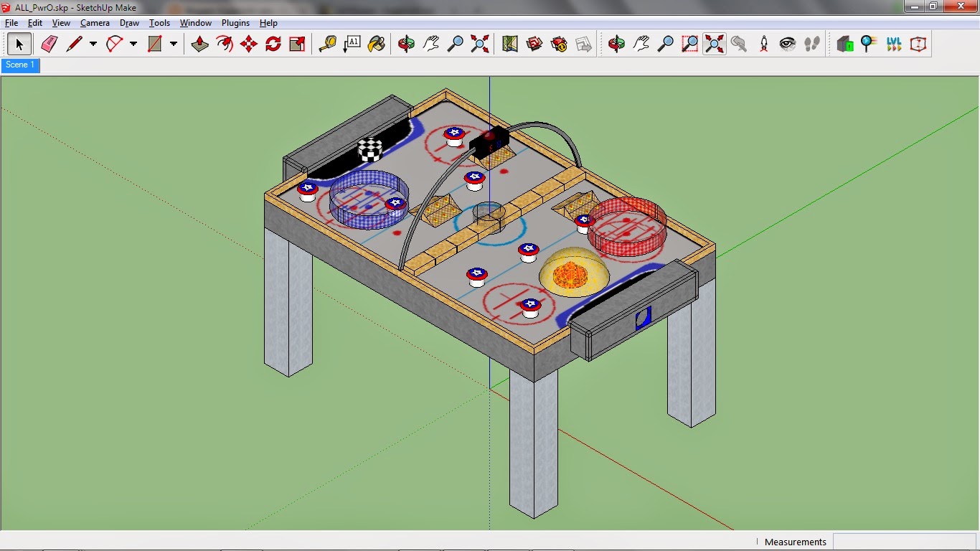Open the File menu
Viewport: 980px width, 551px height.
coord(11,23)
